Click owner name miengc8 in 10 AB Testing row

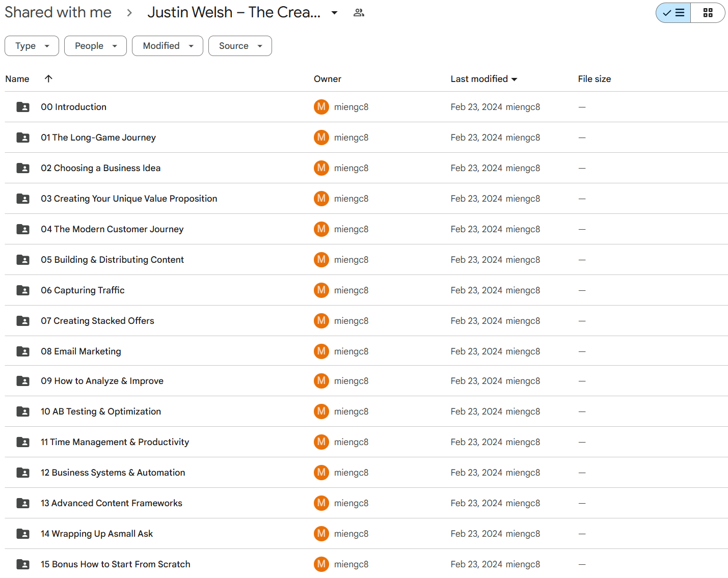351,411
